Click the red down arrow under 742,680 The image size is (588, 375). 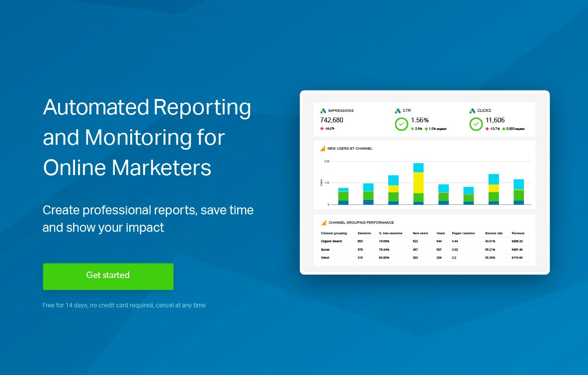point(322,128)
